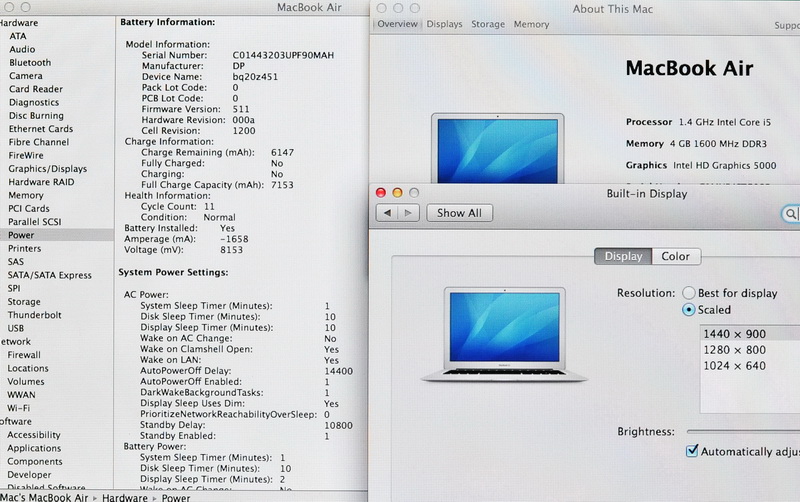
Task: Select Memory in System Information sidebar
Action: coord(26,195)
